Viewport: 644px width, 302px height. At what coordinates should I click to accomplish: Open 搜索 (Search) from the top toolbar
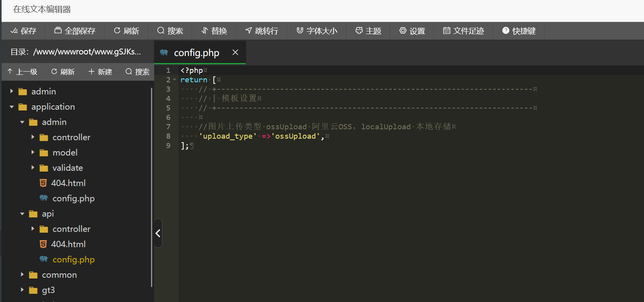(170, 31)
